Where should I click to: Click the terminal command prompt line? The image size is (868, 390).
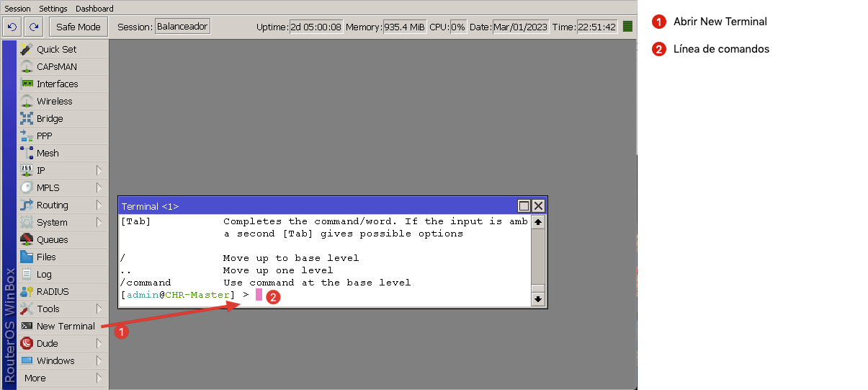324,295
